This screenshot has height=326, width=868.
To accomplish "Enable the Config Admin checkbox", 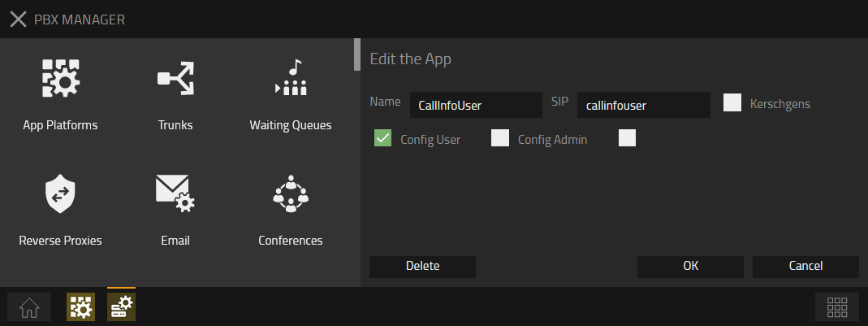I will click(x=500, y=138).
